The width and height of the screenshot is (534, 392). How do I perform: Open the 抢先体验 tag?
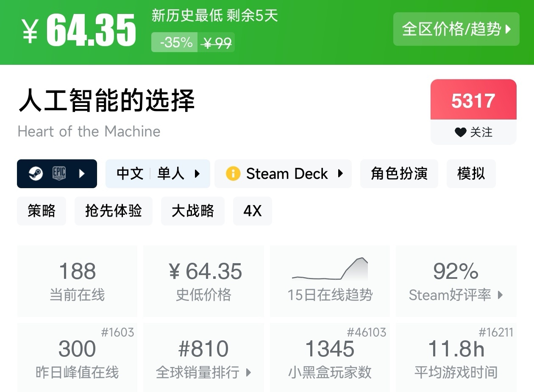[113, 211]
